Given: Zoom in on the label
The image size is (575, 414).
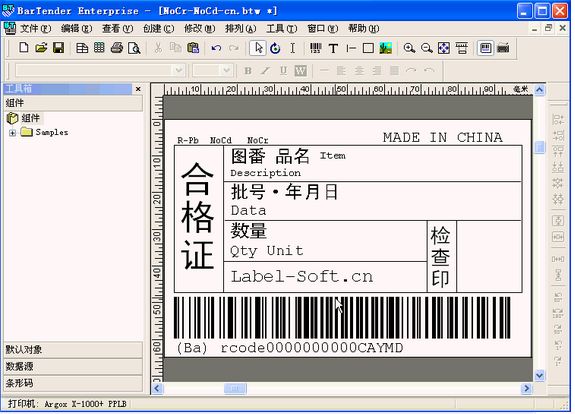Looking at the screenshot, I should (x=409, y=48).
